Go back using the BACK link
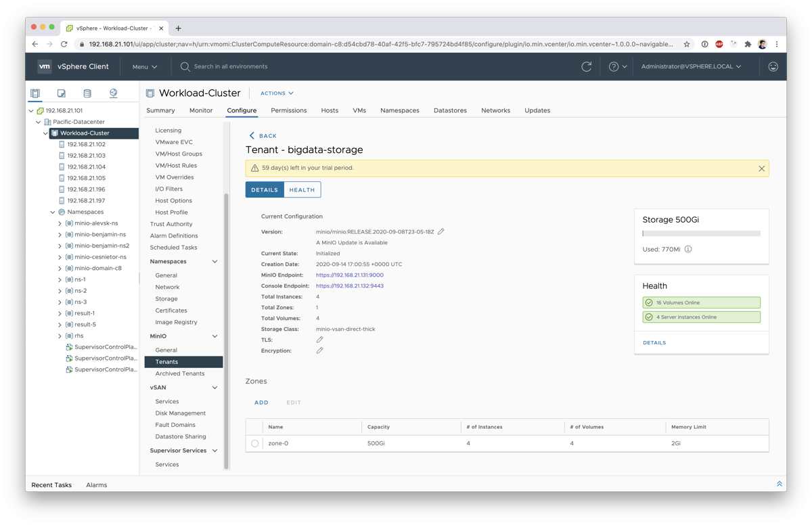 pyautogui.click(x=263, y=136)
